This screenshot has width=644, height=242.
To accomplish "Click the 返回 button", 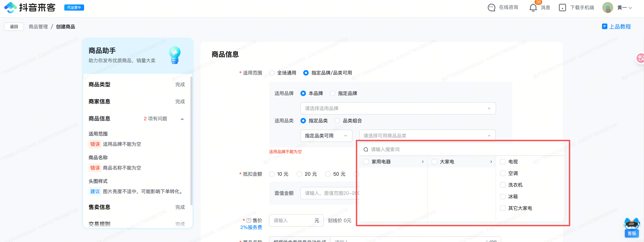I will [14, 27].
